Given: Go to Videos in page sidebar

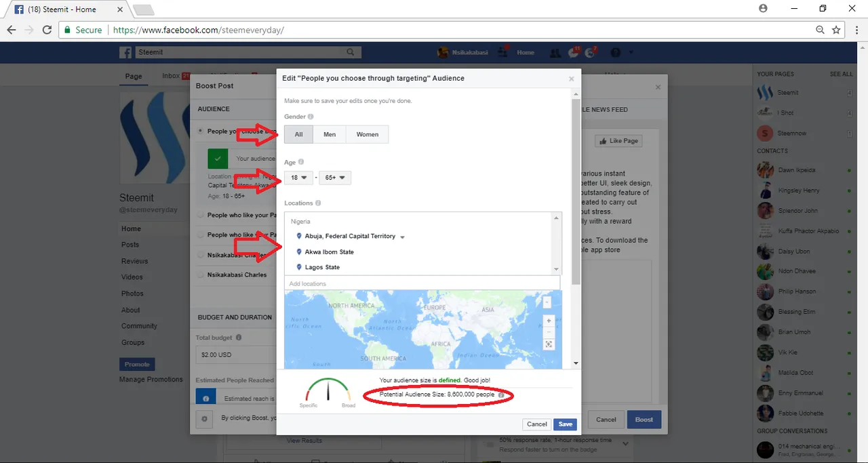Looking at the screenshot, I should (x=132, y=277).
